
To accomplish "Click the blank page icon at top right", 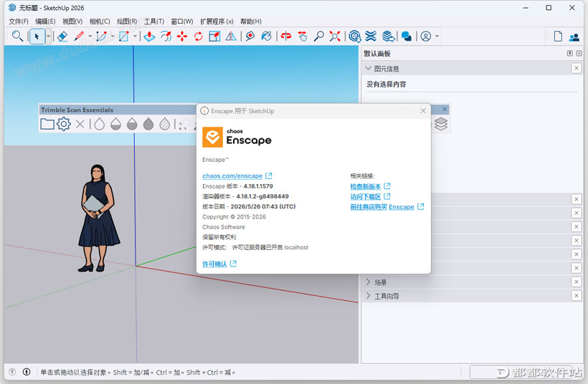I will point(558,37).
